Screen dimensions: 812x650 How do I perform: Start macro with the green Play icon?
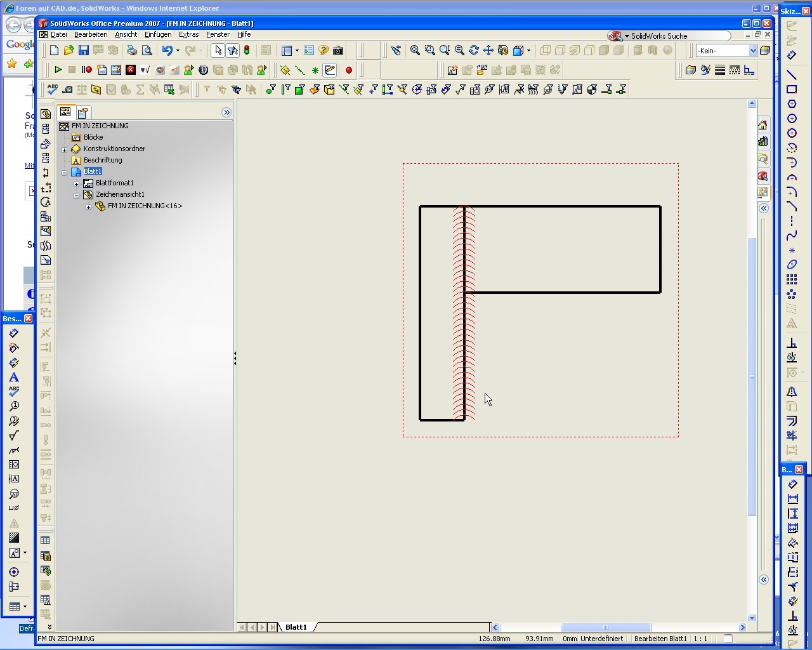click(58, 70)
